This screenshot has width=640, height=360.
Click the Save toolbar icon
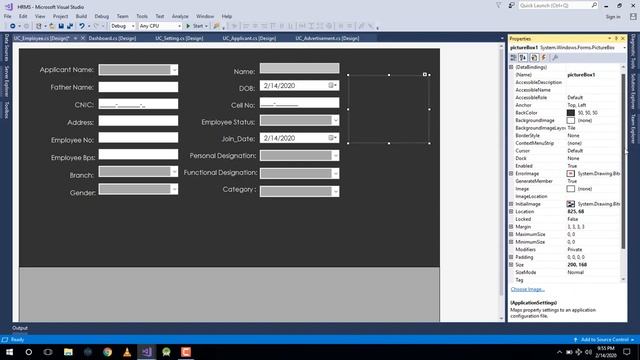61,26
